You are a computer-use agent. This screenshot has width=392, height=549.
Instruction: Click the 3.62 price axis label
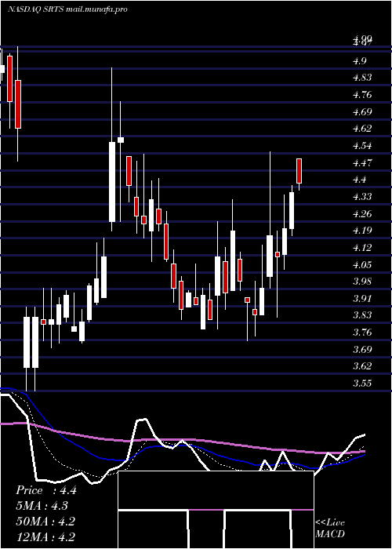click(x=362, y=366)
